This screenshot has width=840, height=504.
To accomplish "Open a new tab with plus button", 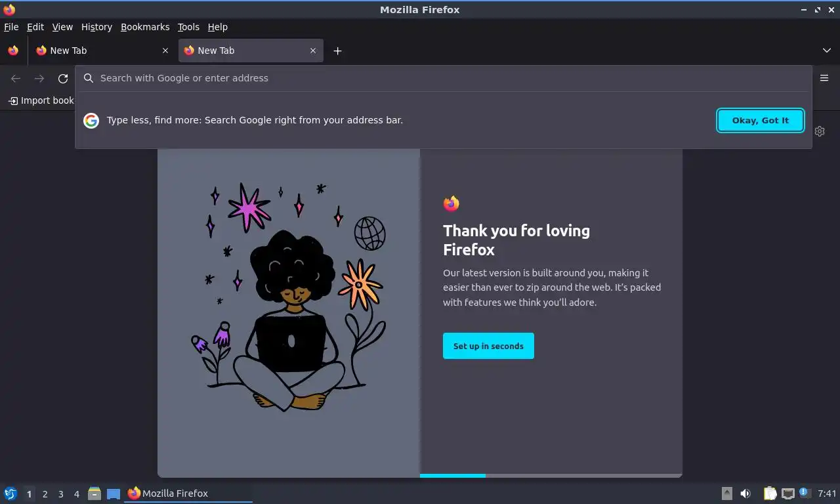I will 337,51.
